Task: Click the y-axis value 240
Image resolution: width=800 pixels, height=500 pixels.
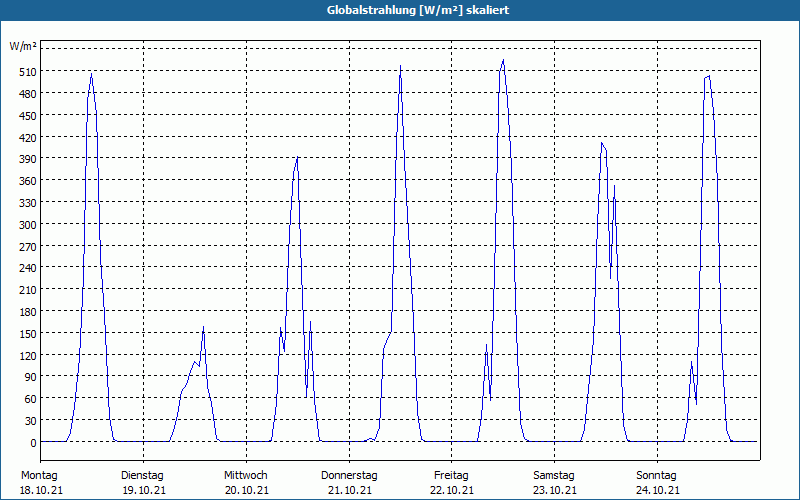Action: point(28,268)
